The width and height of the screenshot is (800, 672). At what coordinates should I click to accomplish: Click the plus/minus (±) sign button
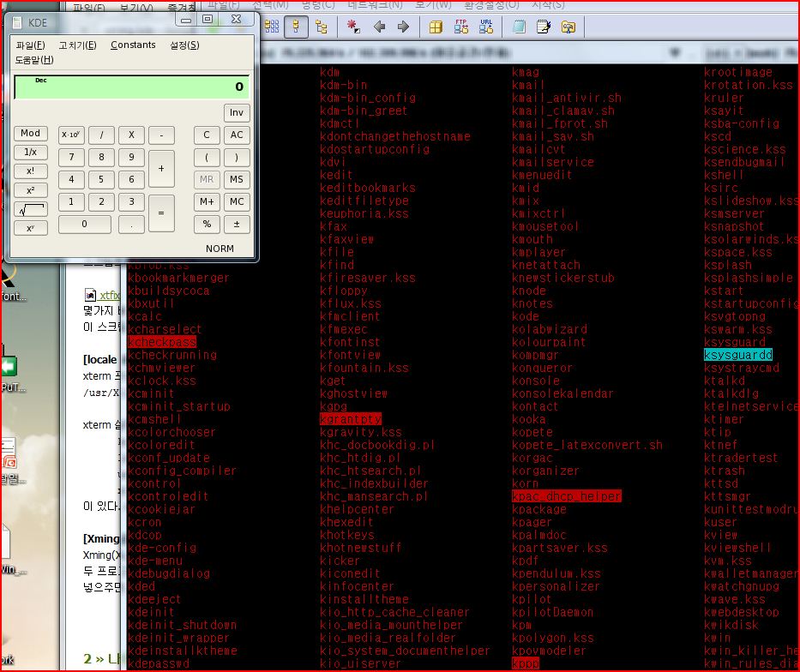click(237, 225)
